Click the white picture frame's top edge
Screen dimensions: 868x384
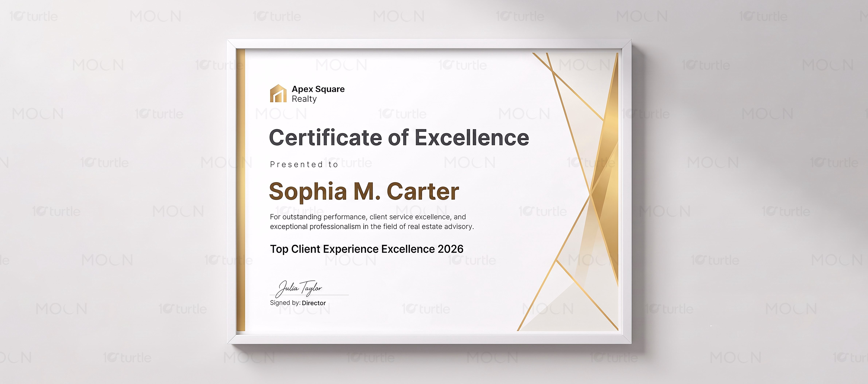point(429,44)
